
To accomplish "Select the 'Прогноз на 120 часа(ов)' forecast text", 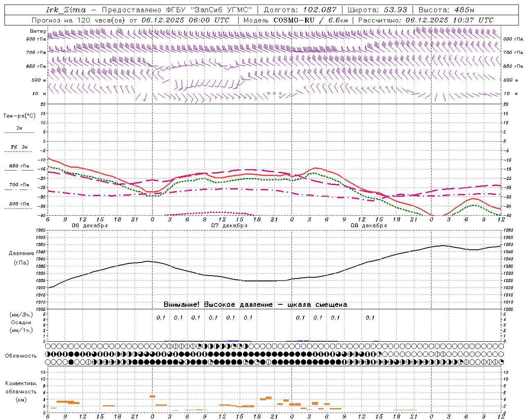I will point(79,20).
